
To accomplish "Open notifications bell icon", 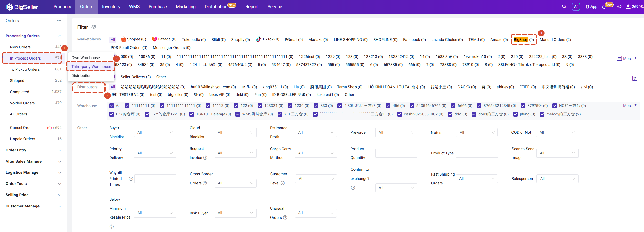I will pyautogui.click(x=604, y=7).
